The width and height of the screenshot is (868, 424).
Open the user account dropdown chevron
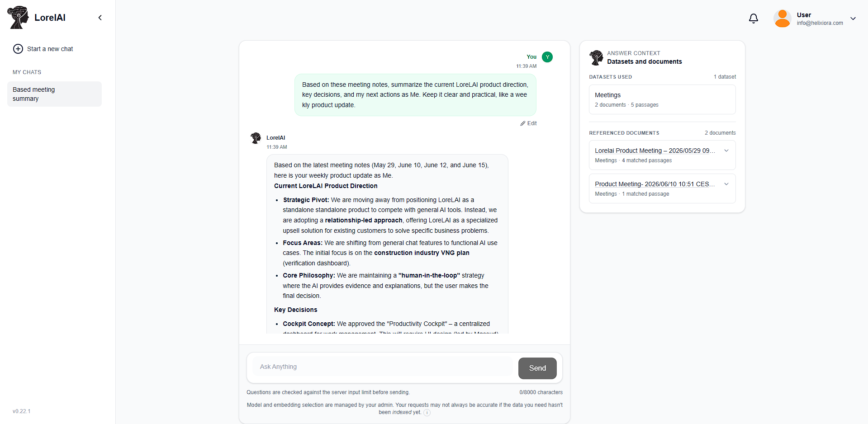(853, 19)
